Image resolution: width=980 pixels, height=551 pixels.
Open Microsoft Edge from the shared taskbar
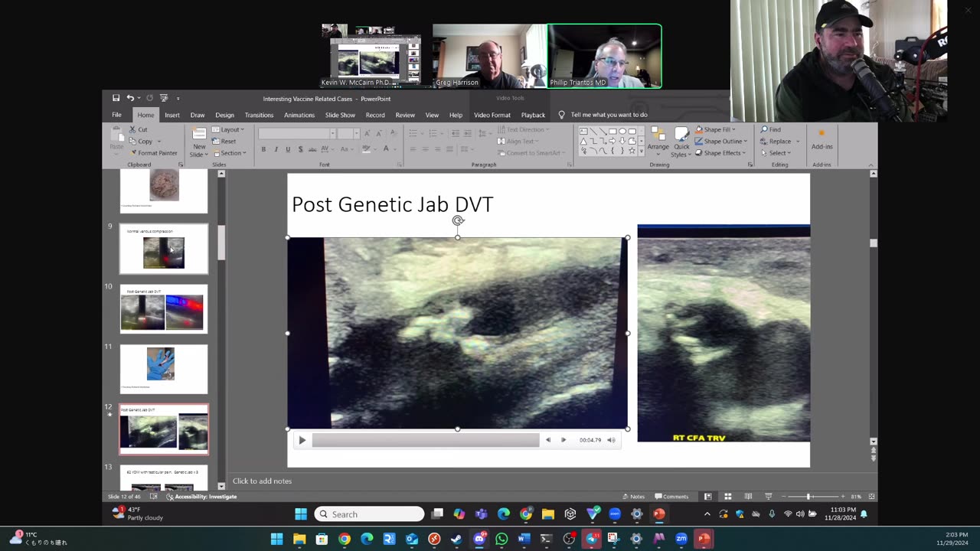[x=504, y=514]
